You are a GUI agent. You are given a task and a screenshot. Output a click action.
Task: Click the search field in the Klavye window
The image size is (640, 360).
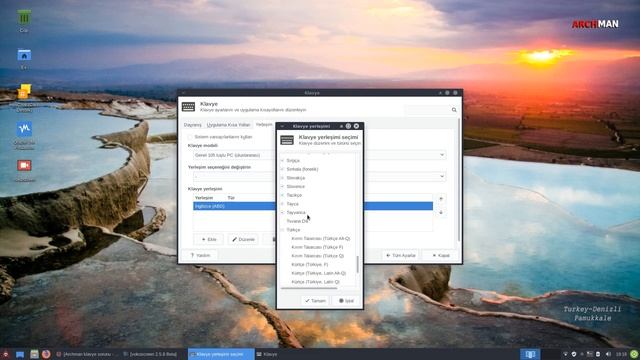point(431,110)
